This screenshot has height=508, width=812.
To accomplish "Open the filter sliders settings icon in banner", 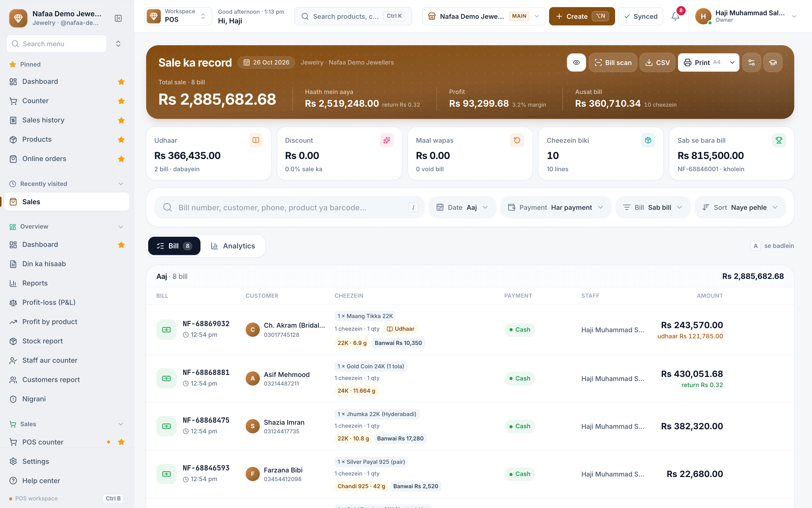I will 751,62.
